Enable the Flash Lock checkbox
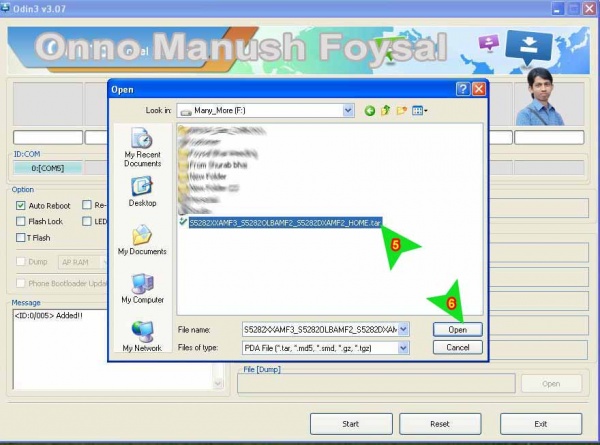The image size is (600, 445). (x=21, y=222)
